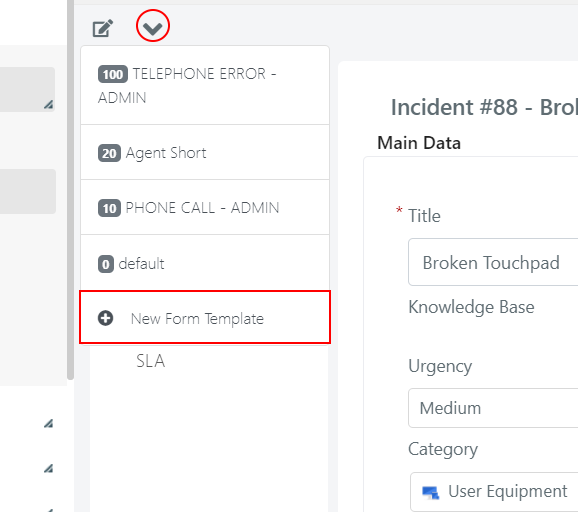Open the Urgency dropdown showing Medium
The height and width of the screenshot is (512, 578).
pos(493,408)
